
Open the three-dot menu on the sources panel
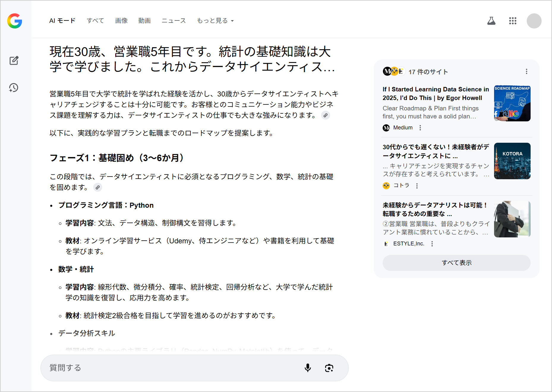(526, 72)
